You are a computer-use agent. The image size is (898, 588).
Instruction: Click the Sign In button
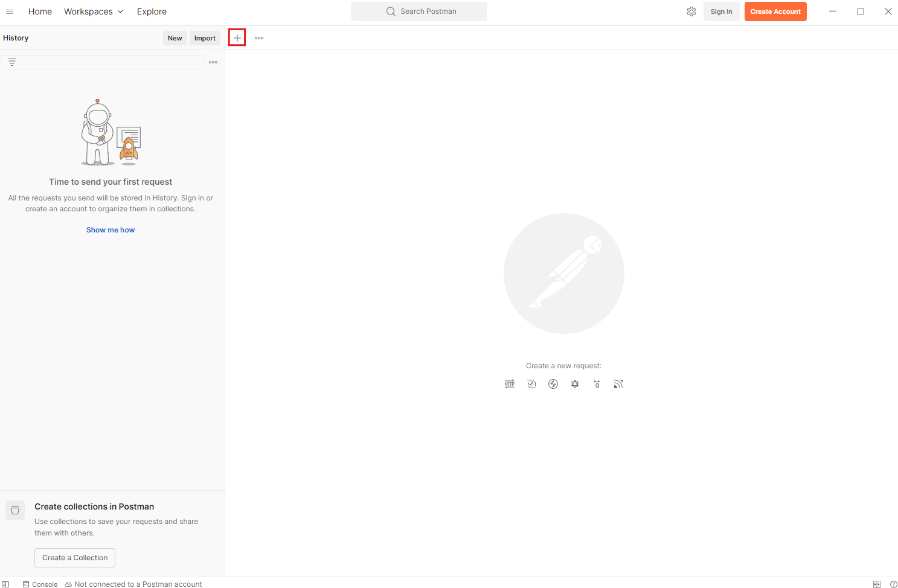point(721,11)
